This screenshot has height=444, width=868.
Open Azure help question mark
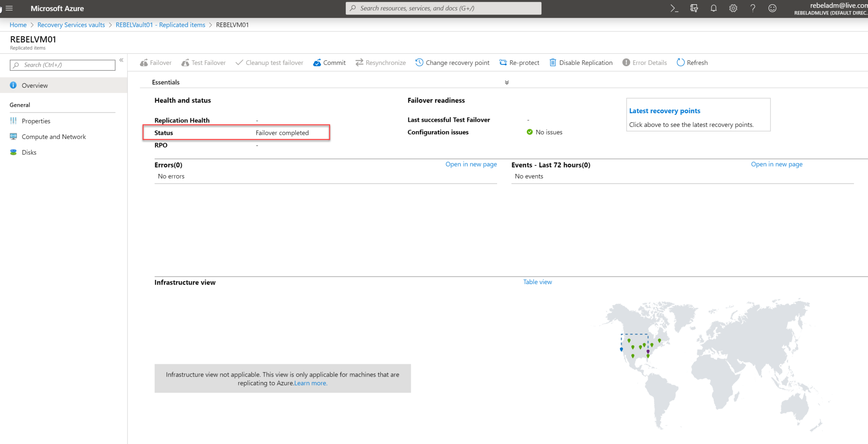pyautogui.click(x=753, y=8)
